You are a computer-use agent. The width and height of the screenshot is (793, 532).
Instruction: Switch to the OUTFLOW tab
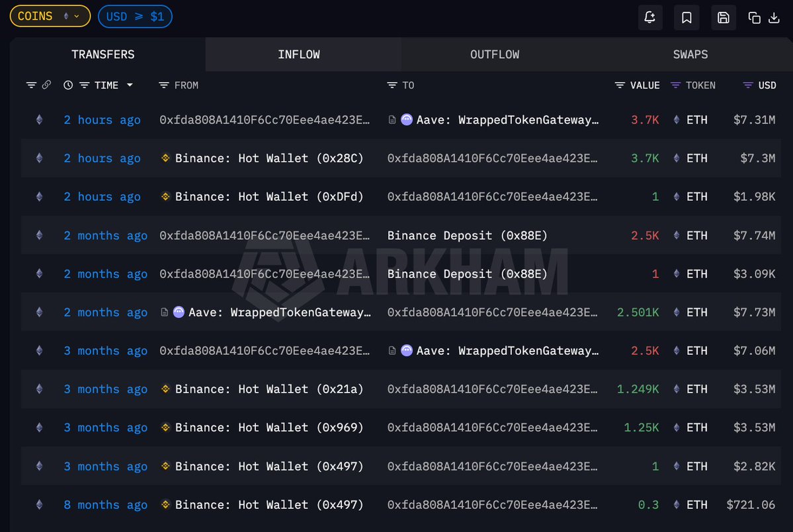495,55
